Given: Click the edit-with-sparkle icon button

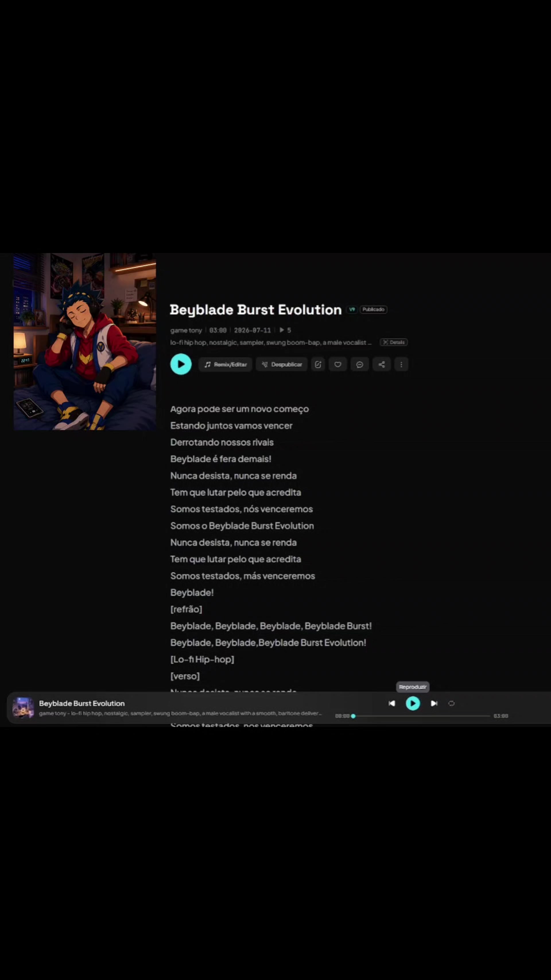Looking at the screenshot, I should (318, 364).
